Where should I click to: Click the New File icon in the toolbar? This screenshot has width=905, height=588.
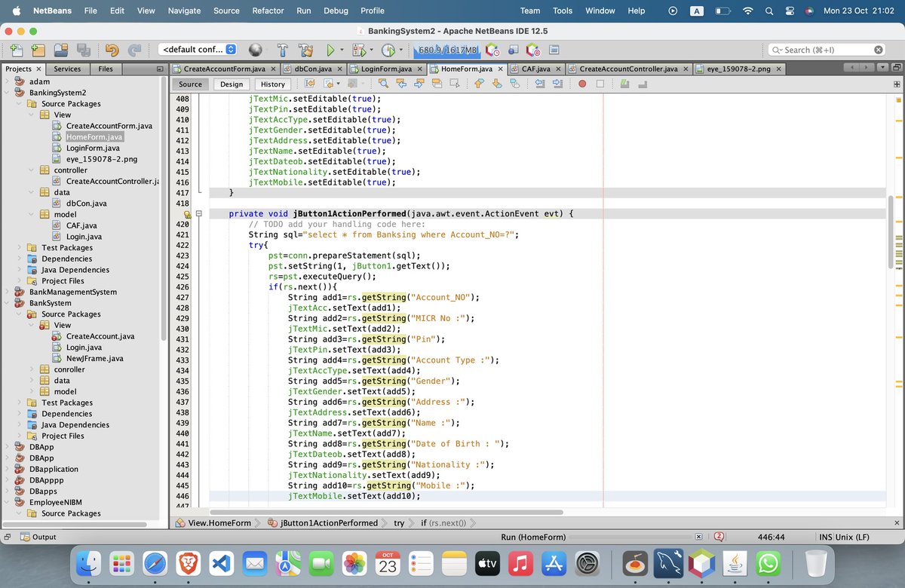16,50
